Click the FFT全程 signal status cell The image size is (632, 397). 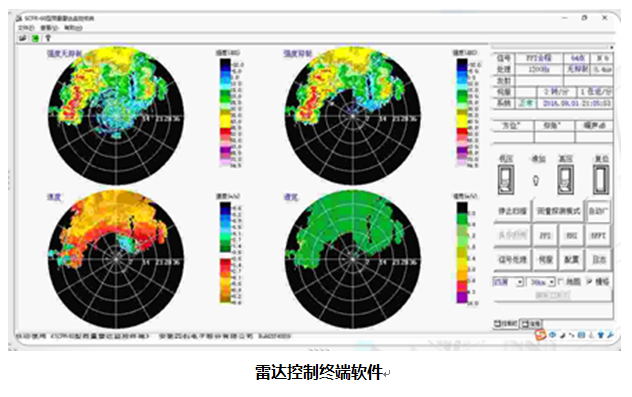(x=539, y=58)
